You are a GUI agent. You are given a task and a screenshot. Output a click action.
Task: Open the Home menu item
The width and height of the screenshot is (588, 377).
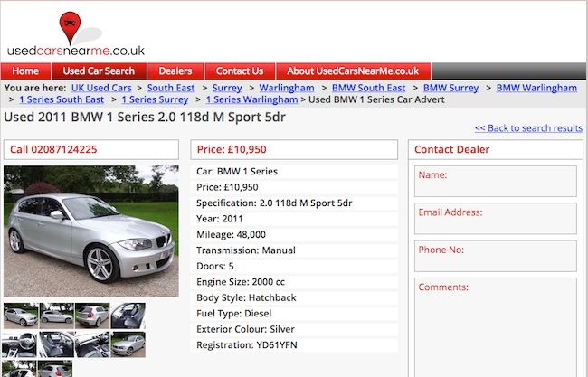pos(25,71)
